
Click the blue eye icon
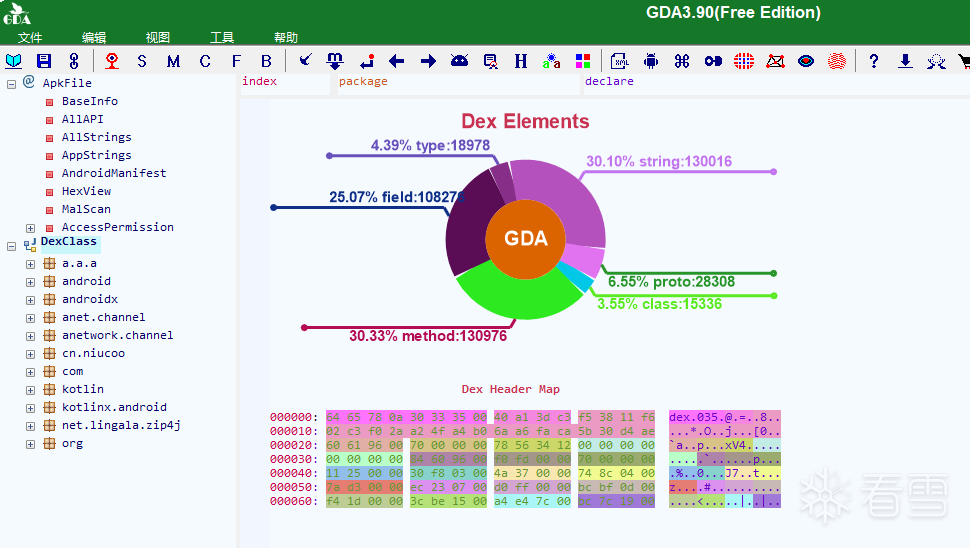(x=805, y=61)
